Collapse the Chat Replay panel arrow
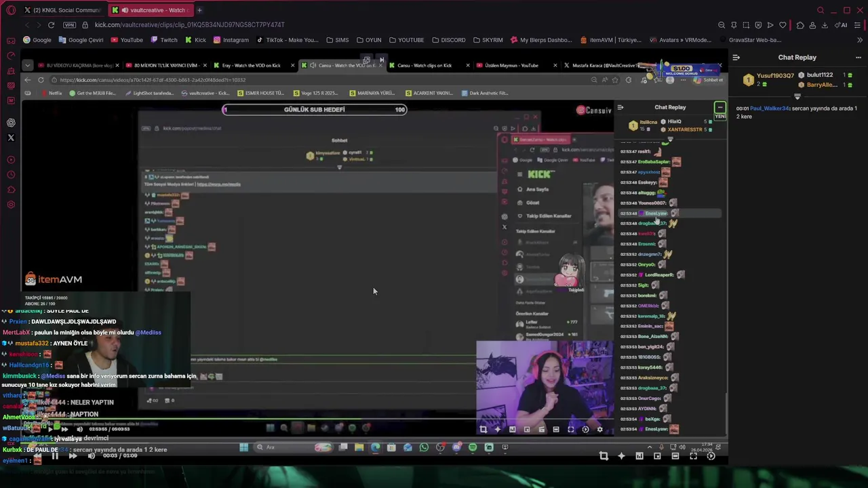This screenshot has height=488, width=868. click(x=736, y=58)
